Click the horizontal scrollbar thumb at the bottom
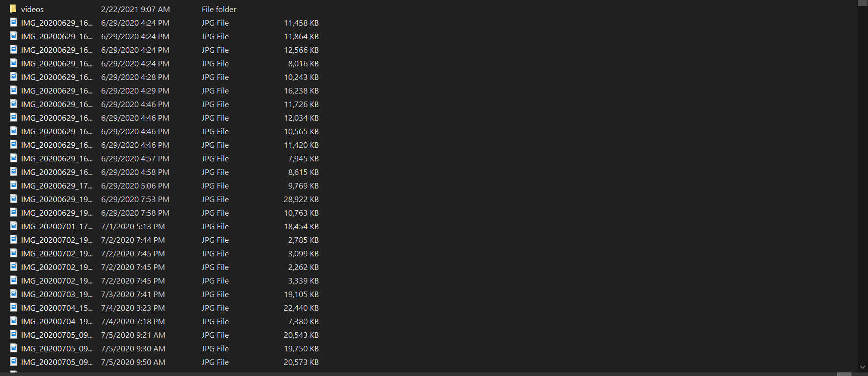868x376 pixels. [844, 374]
